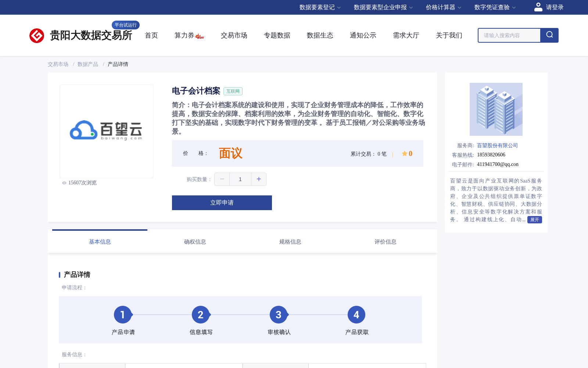
Task: Click the eye icon beside 15607次浏览
Action: (x=64, y=183)
